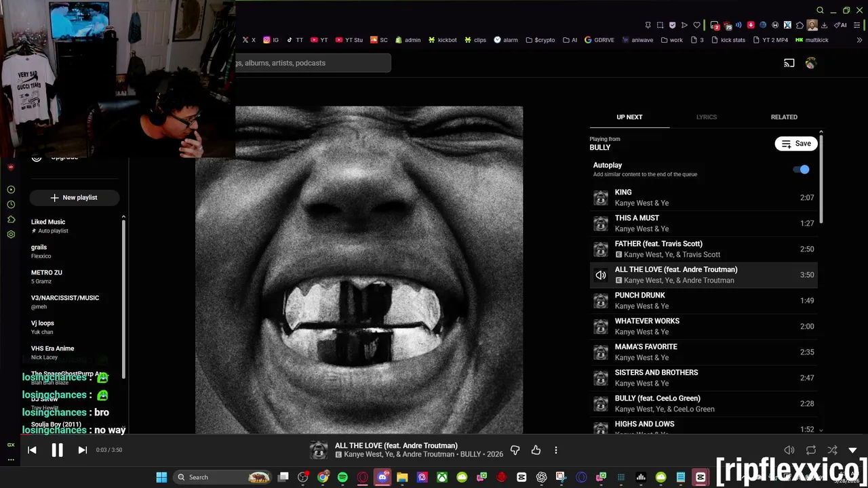The width and height of the screenshot is (868, 488).
Task: Open the multikick bookmark
Action: click(x=811, y=40)
